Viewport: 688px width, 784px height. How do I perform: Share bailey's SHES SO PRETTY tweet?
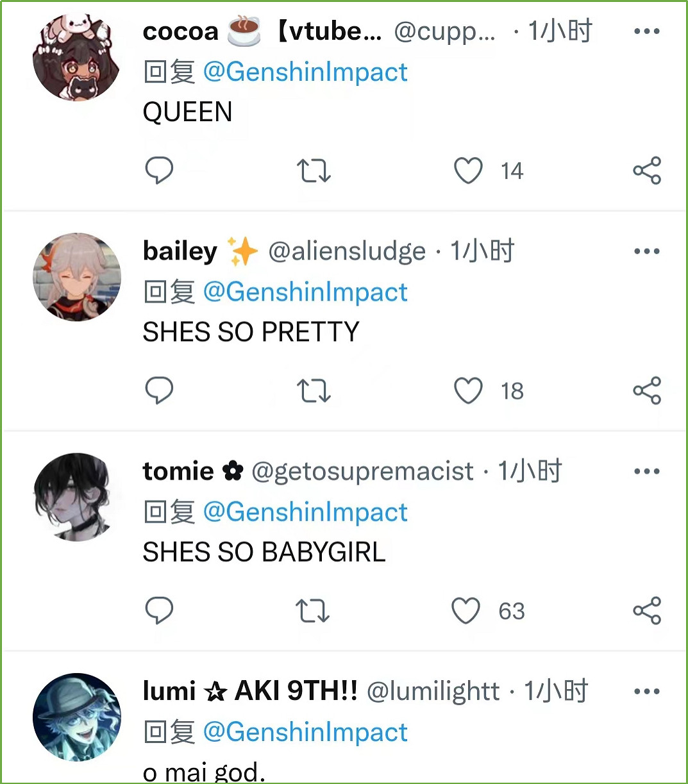(x=647, y=390)
